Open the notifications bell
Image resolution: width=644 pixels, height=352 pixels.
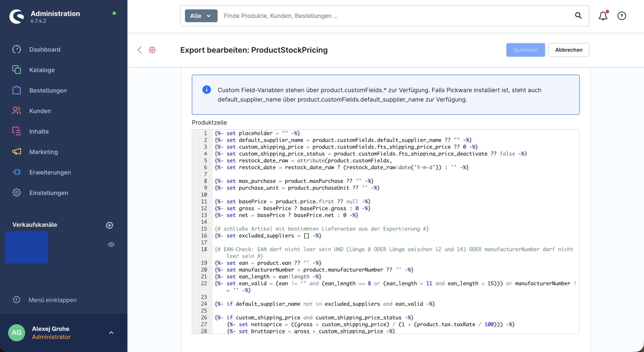coord(603,16)
